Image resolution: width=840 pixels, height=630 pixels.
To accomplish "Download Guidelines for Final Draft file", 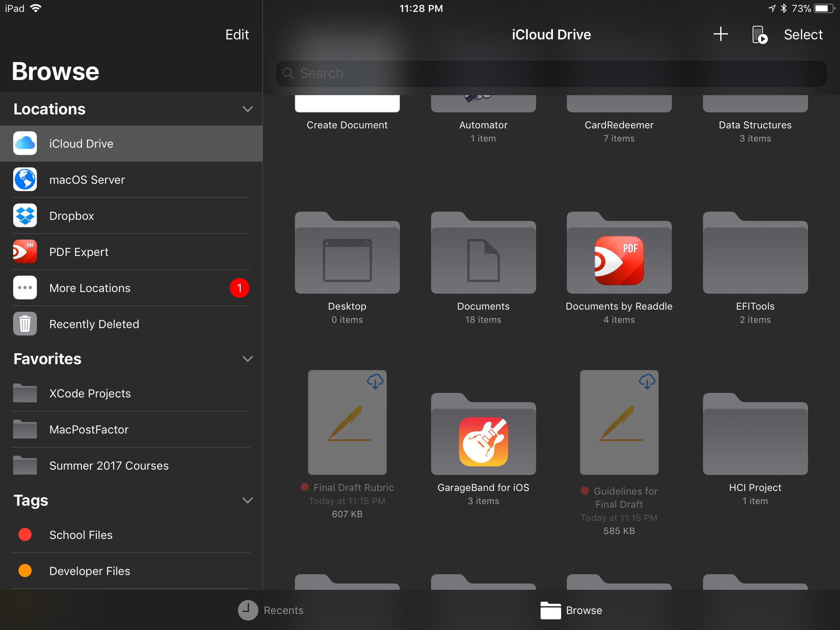I will click(x=647, y=381).
